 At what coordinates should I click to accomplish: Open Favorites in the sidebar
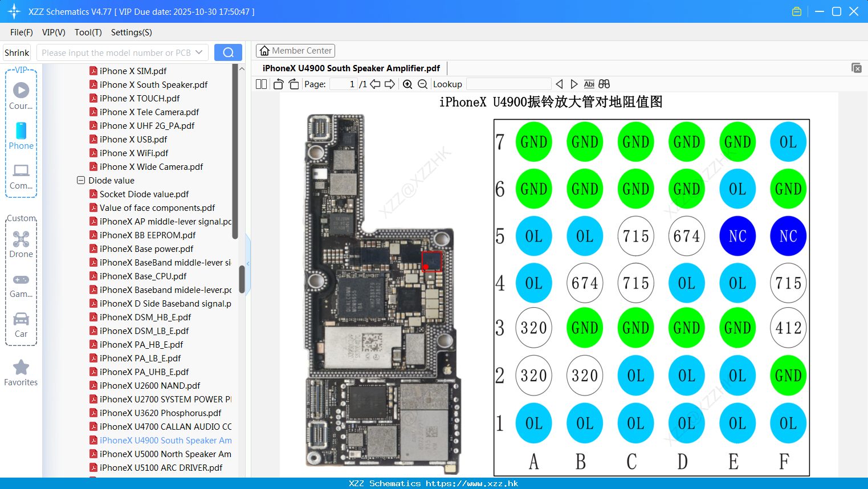[x=21, y=373]
